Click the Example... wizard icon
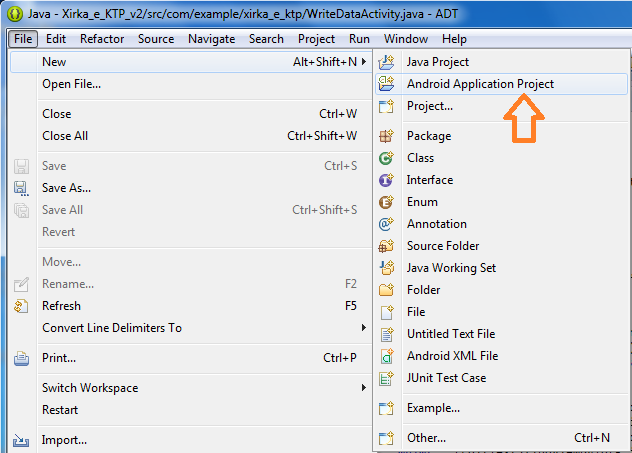Screen dimensions: 632x453 tap(386, 408)
